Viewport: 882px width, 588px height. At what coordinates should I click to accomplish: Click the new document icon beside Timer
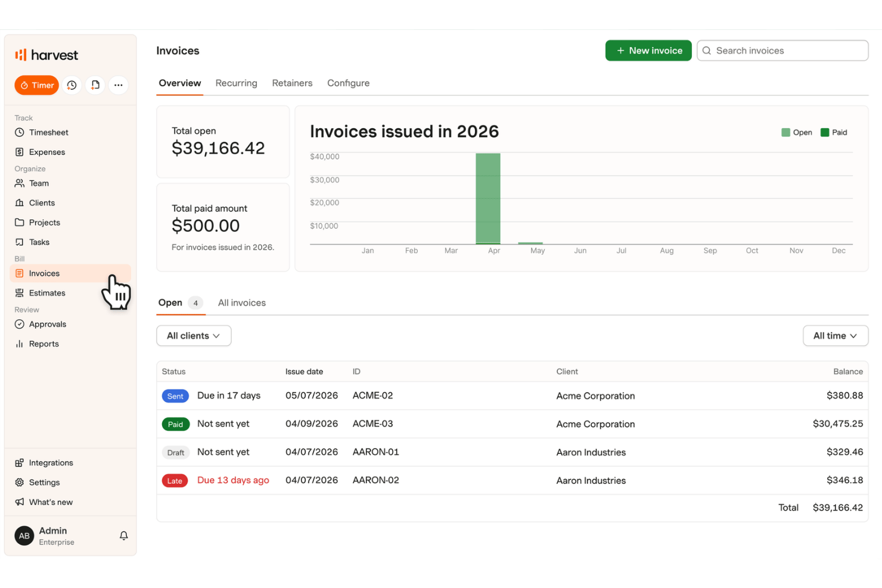(x=95, y=85)
